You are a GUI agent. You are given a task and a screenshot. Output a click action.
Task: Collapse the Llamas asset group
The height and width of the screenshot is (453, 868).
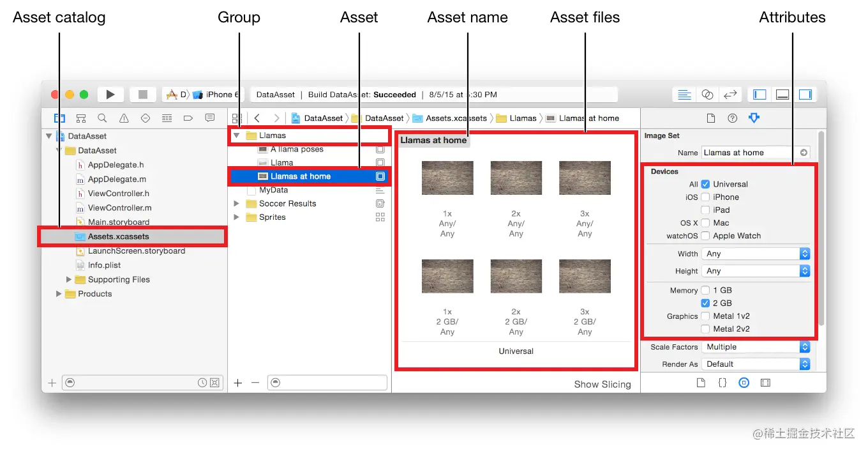237,135
